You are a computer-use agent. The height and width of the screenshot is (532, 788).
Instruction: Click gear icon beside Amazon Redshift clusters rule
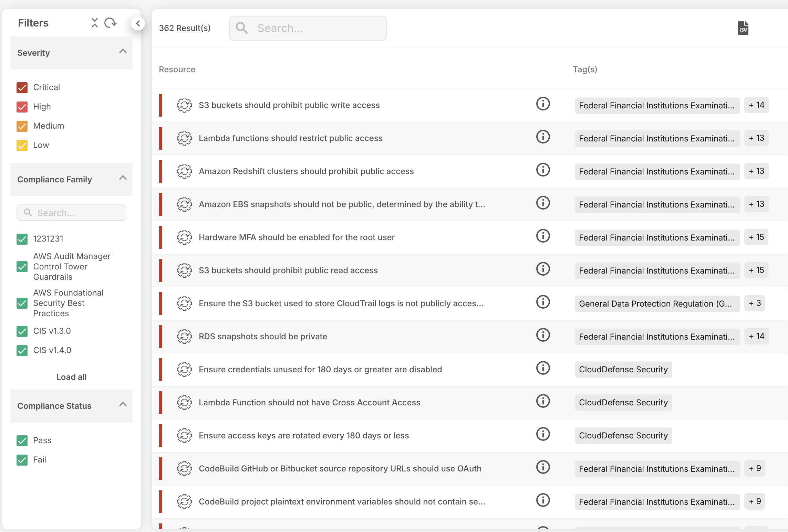[184, 171]
